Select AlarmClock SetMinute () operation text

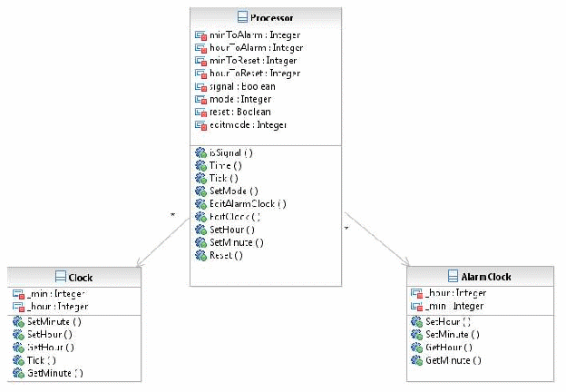pos(453,335)
